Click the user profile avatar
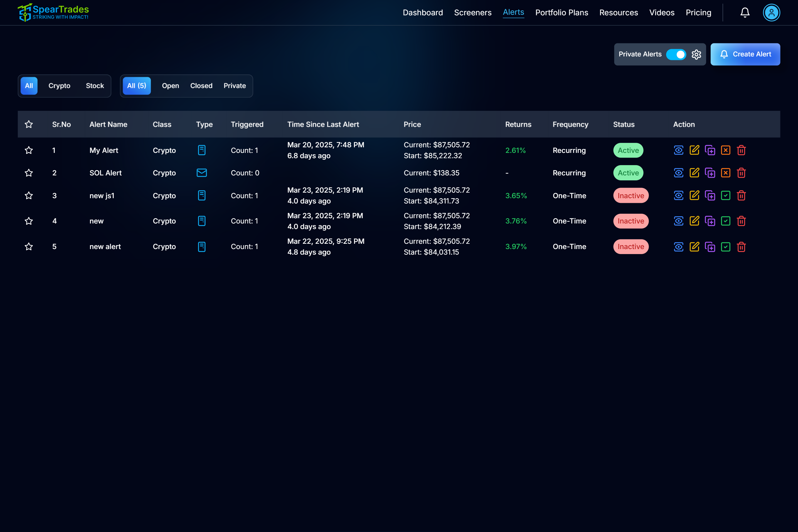The width and height of the screenshot is (798, 532). (772, 13)
